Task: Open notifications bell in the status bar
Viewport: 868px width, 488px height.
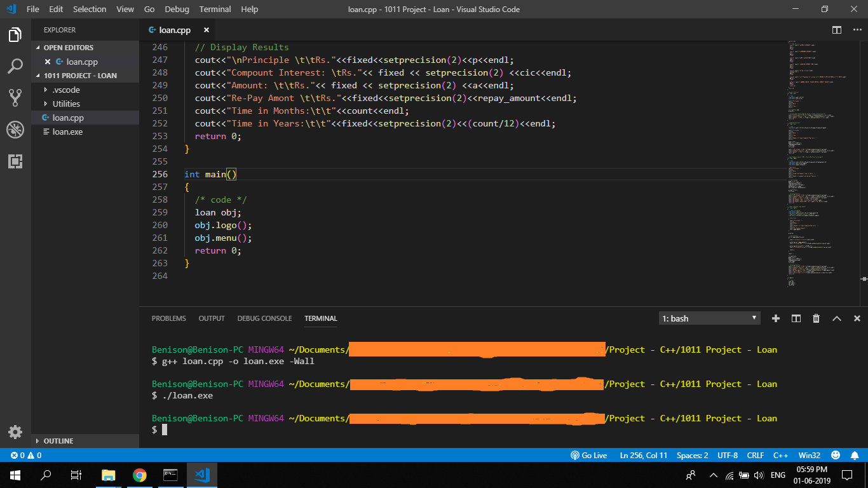Action: tap(855, 455)
